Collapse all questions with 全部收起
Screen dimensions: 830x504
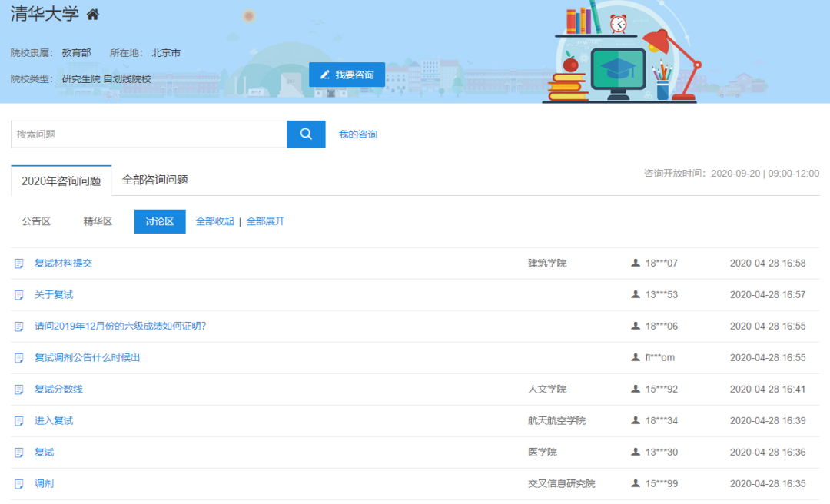[x=214, y=221]
